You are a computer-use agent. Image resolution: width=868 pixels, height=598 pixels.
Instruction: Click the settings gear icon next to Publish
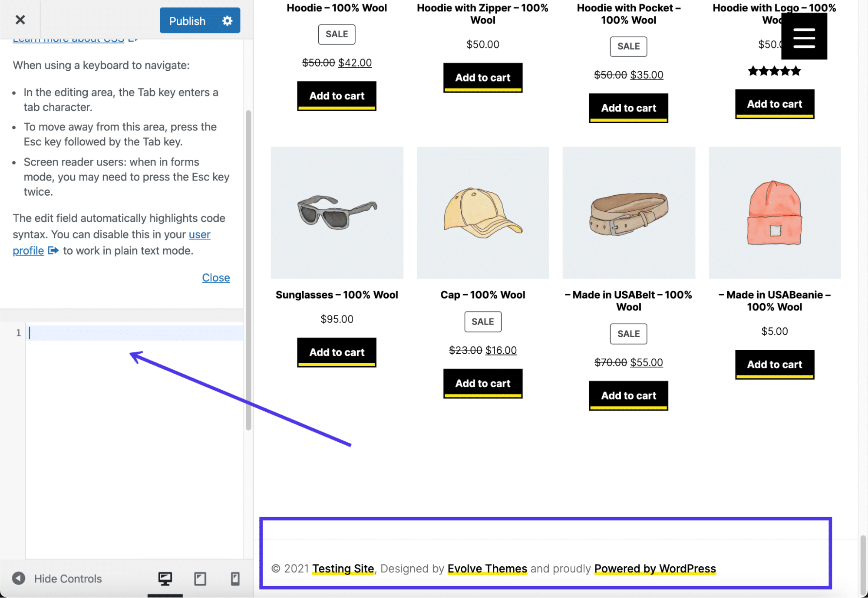(x=226, y=19)
